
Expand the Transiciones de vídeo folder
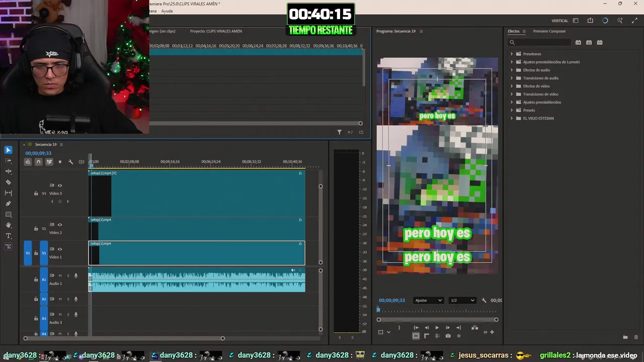(512, 94)
